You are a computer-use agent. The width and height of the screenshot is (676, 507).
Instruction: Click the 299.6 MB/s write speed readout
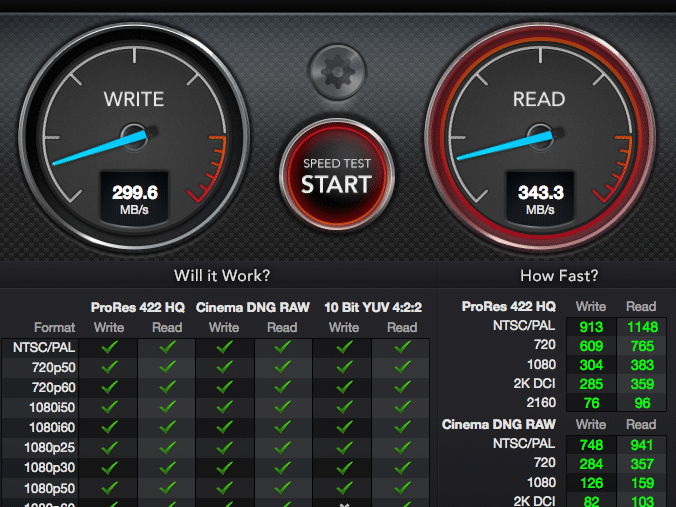click(x=135, y=198)
